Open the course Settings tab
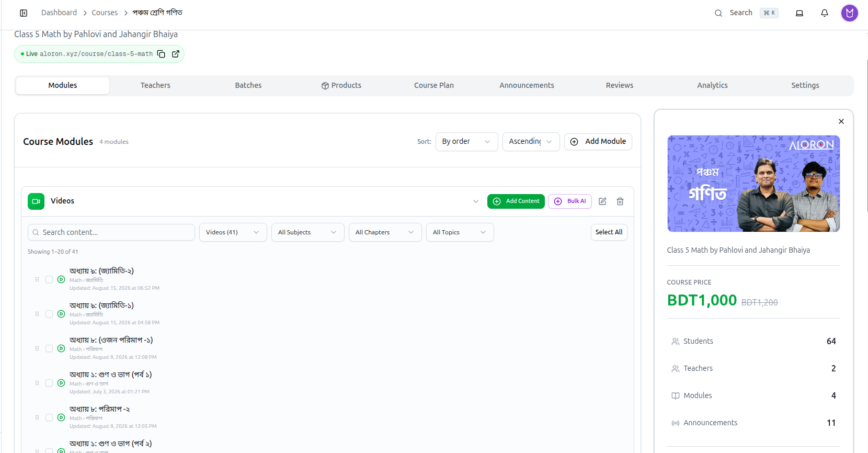Viewport: 868px width, 453px height. click(x=805, y=86)
